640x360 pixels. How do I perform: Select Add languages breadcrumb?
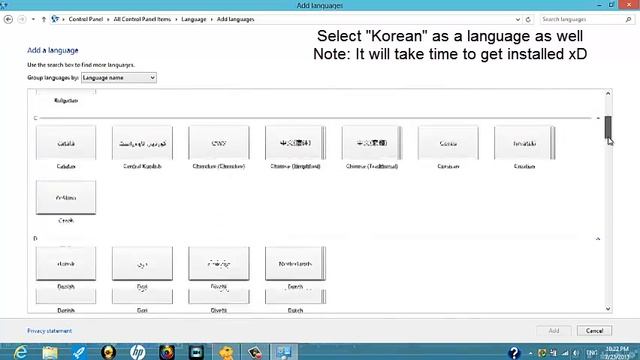click(236, 19)
